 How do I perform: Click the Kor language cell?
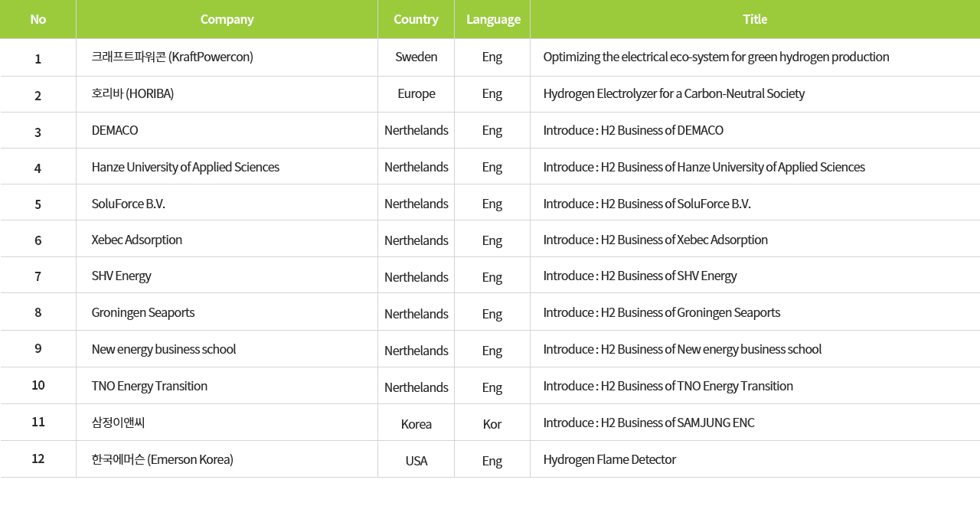(492, 424)
